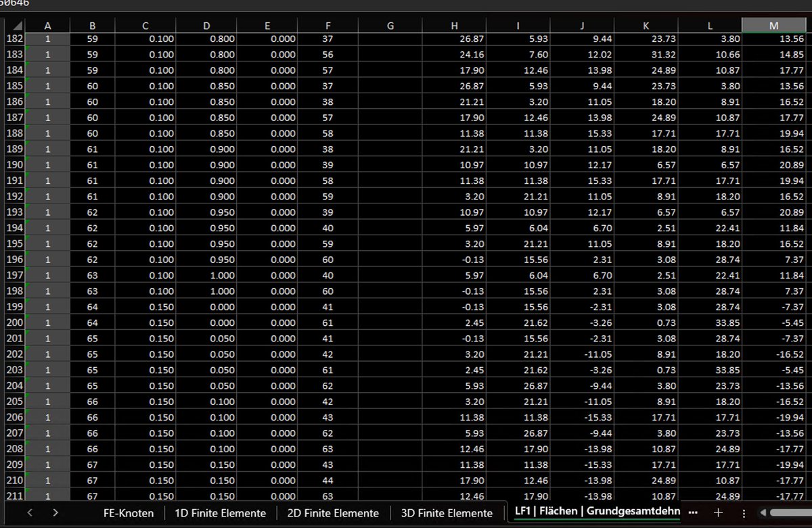Add a new sheet with plus icon
Viewport: 812px width, 528px height.
(x=718, y=512)
